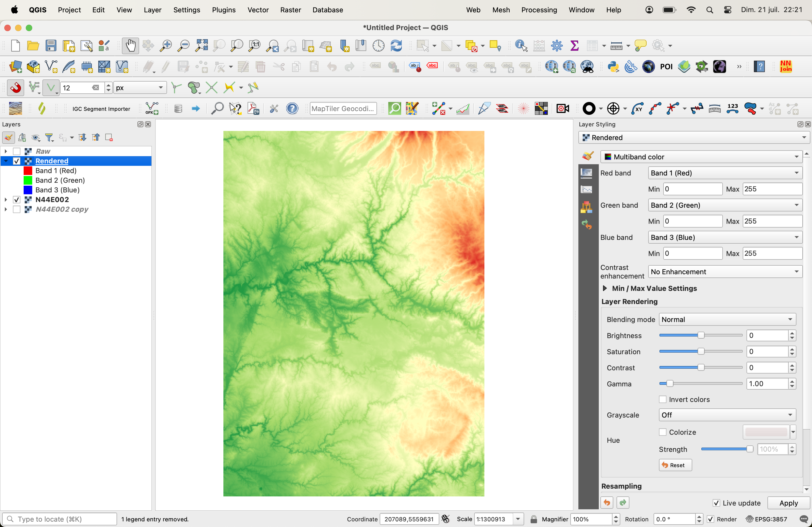Open the Vector menu
The height and width of the screenshot is (527, 812).
(258, 10)
